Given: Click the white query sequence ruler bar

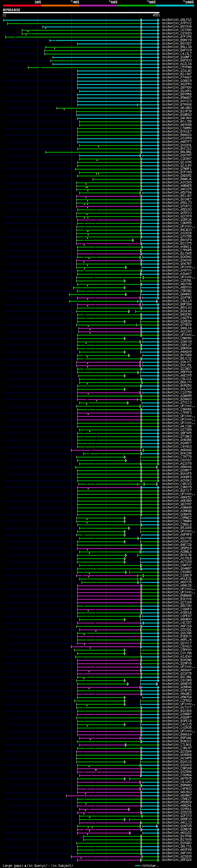Looking at the screenshot, I should pyautogui.click(x=81, y=13).
